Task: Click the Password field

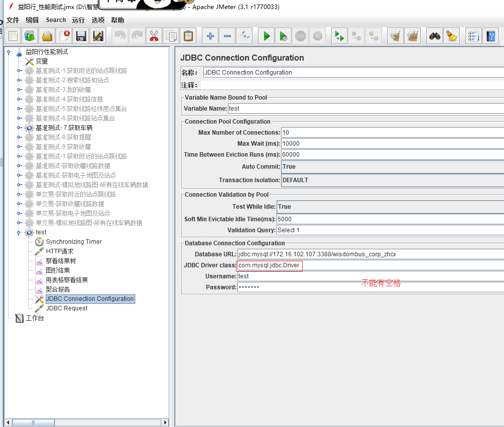Action: click(371, 287)
